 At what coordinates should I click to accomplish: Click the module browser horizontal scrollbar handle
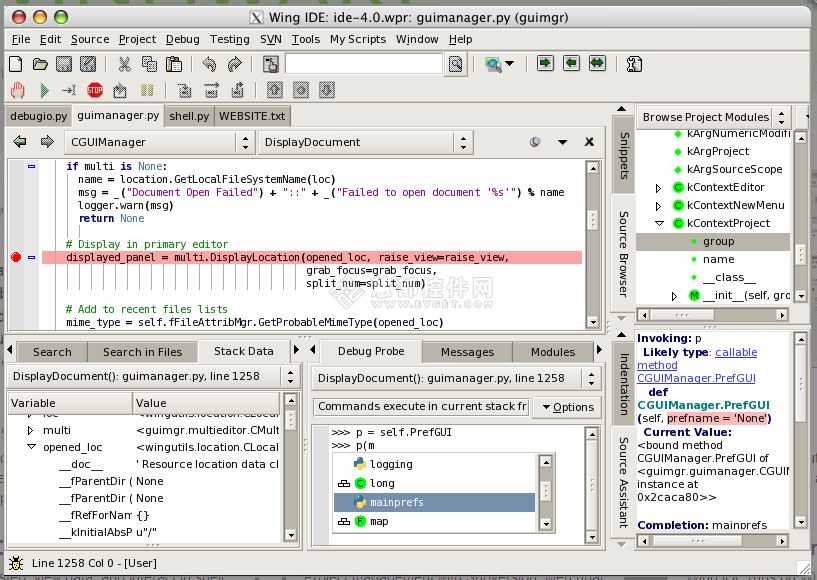click(682, 315)
